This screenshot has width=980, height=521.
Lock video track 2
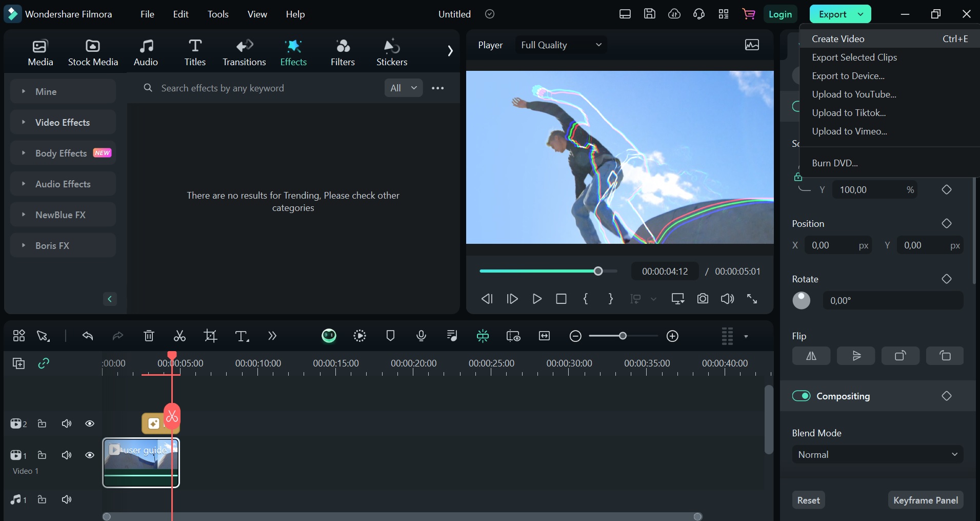pyautogui.click(x=42, y=423)
